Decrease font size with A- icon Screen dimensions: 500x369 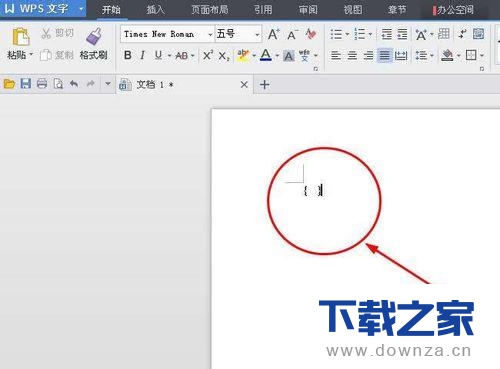click(292, 35)
